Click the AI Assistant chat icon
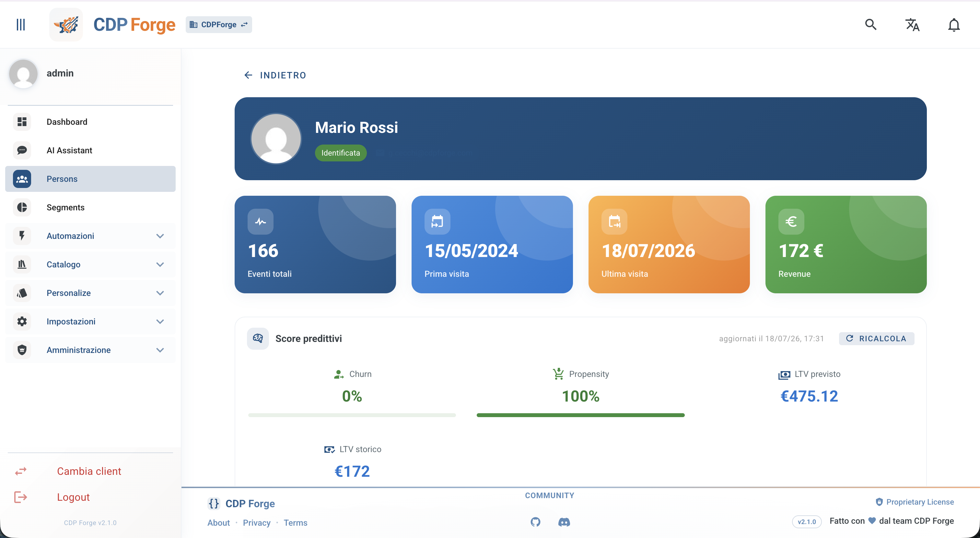The image size is (980, 538). click(22, 150)
